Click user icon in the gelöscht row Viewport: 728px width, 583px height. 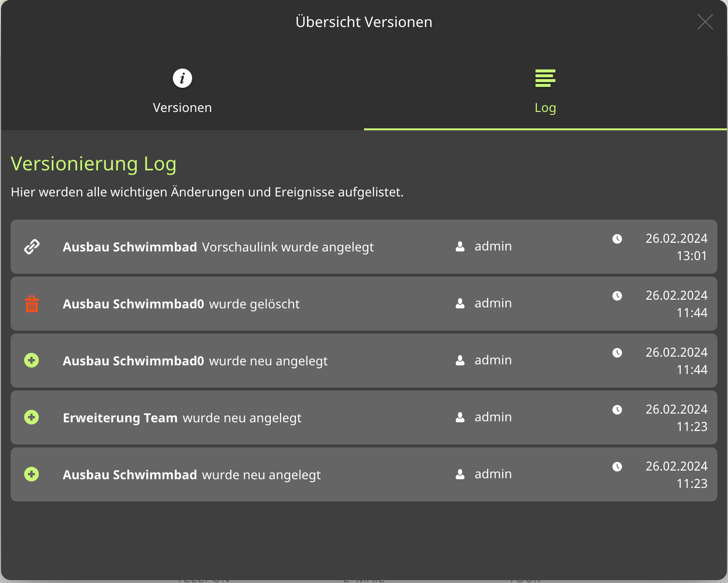[460, 304]
